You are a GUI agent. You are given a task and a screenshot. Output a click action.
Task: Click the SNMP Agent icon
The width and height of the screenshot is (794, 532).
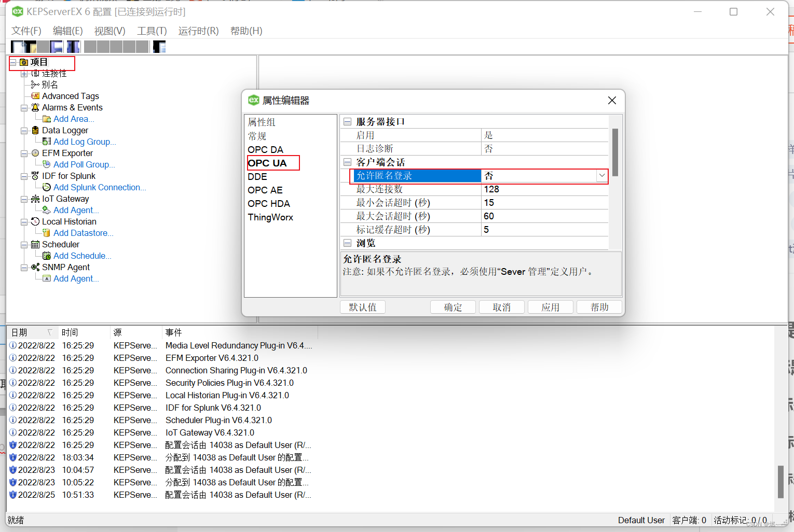click(35, 267)
